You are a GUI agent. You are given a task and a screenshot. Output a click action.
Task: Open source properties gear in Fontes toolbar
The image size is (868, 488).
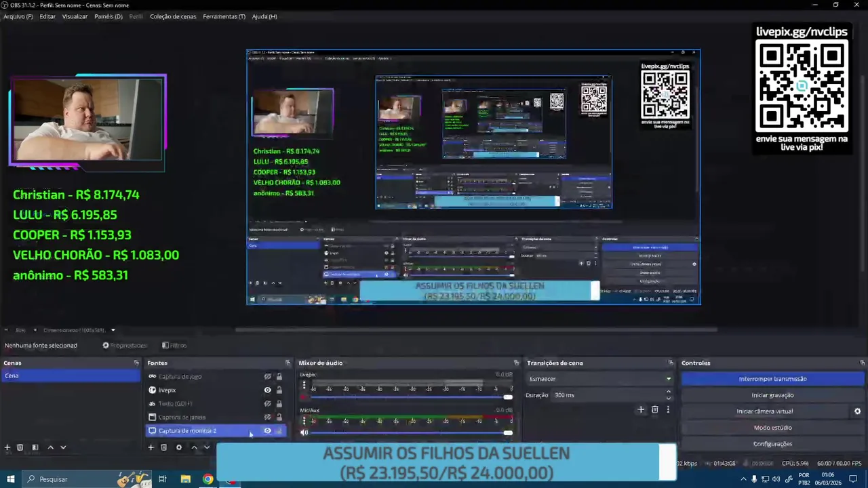point(179,447)
